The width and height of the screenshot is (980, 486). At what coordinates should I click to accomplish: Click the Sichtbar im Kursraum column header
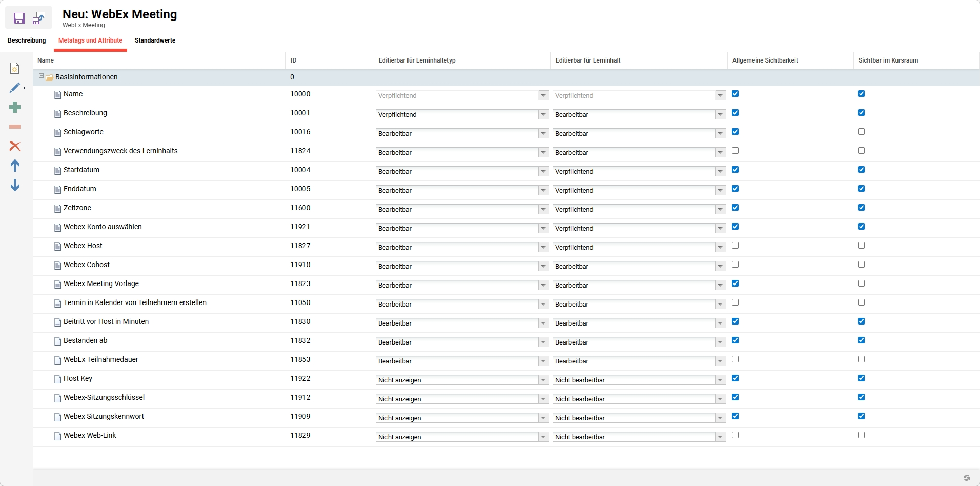[x=916, y=60]
